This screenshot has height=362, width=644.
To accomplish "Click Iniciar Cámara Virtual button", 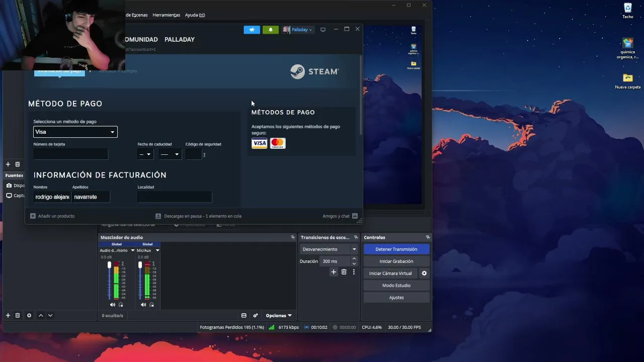I will click(x=390, y=274).
